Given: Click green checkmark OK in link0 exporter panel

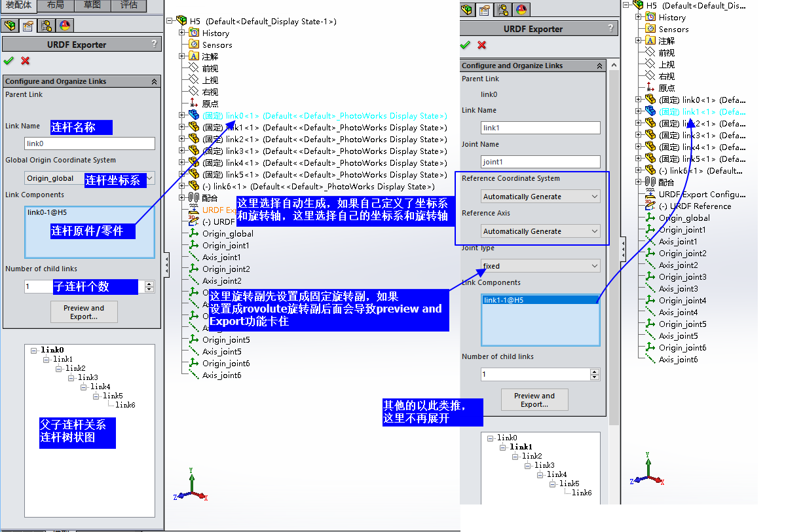Looking at the screenshot, I should [x=9, y=60].
